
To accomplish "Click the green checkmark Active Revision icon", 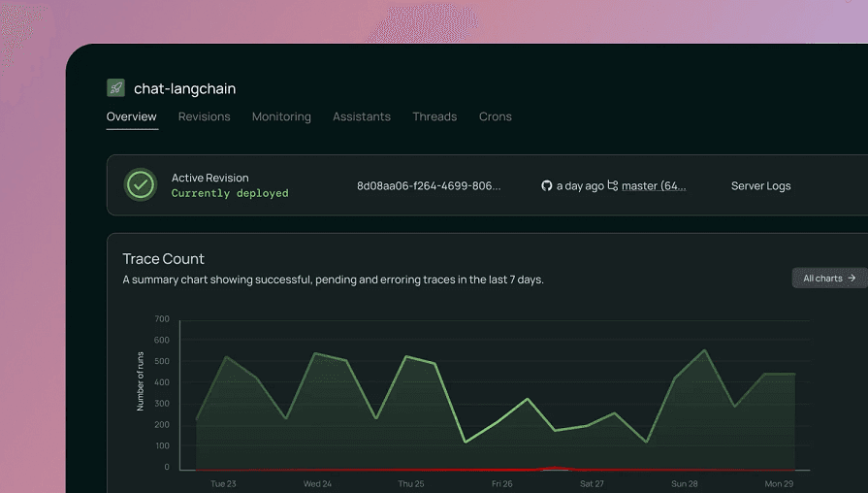I will (x=141, y=184).
